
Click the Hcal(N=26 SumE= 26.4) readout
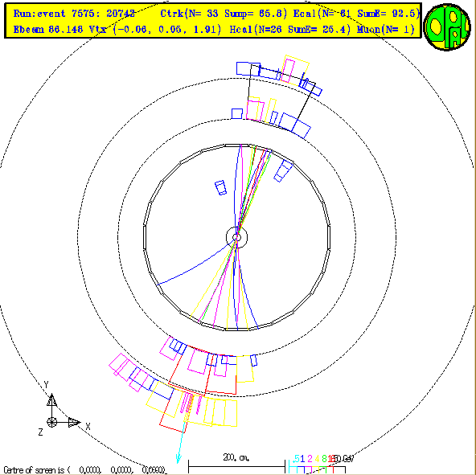coord(290,30)
